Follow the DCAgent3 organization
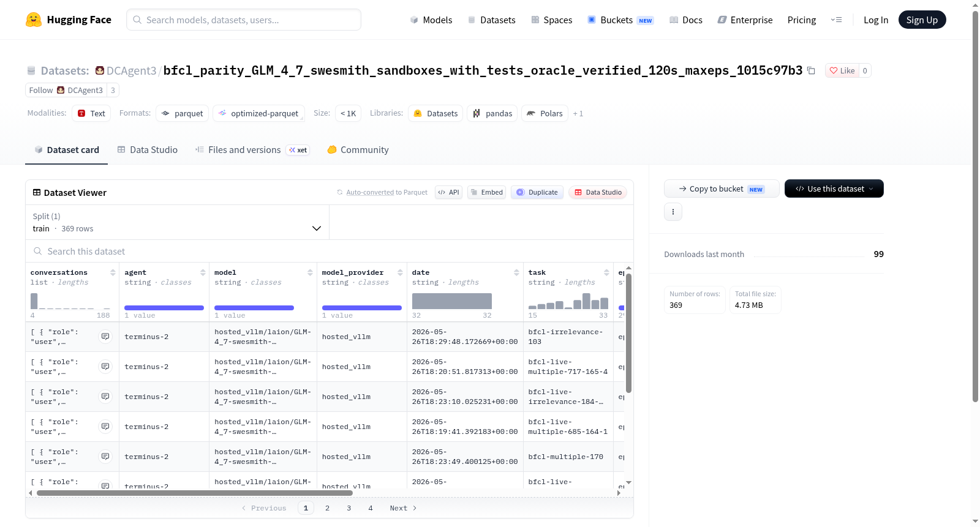This screenshot has height=527, width=980. [66, 90]
